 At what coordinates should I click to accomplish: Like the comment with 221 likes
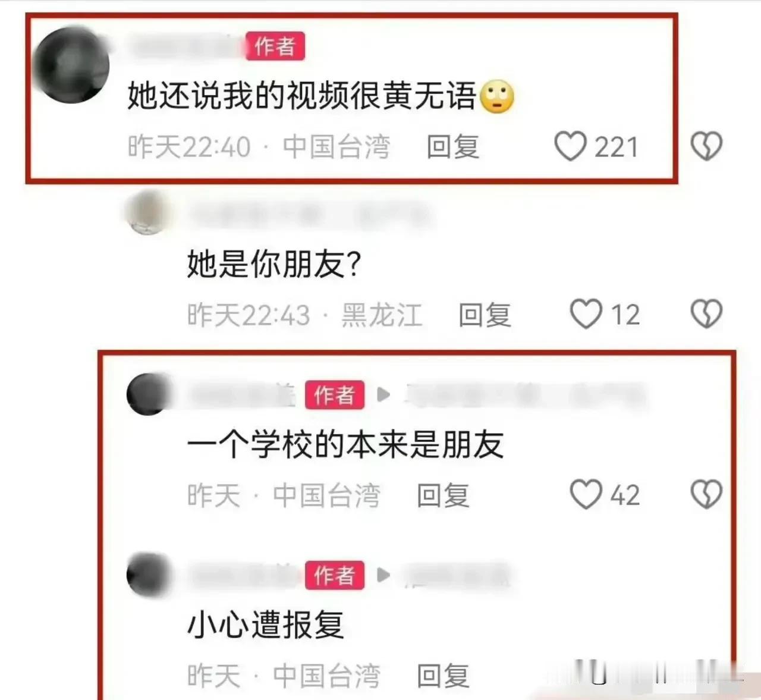(570, 146)
